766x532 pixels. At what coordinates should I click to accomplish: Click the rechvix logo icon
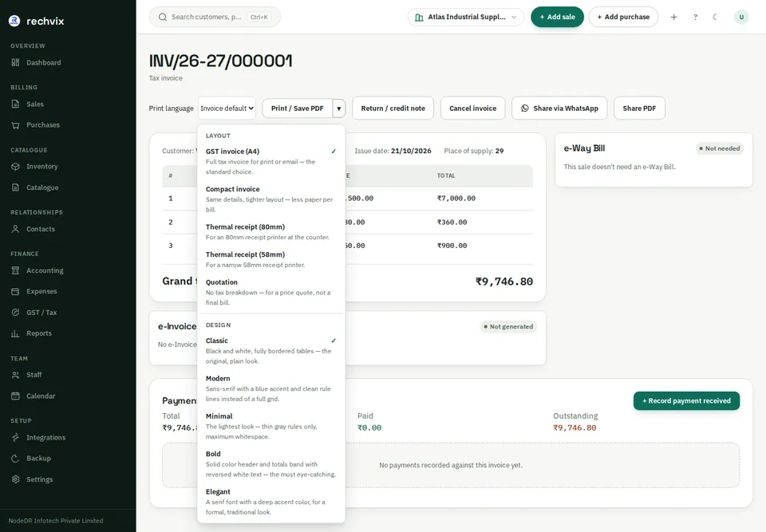(14, 21)
